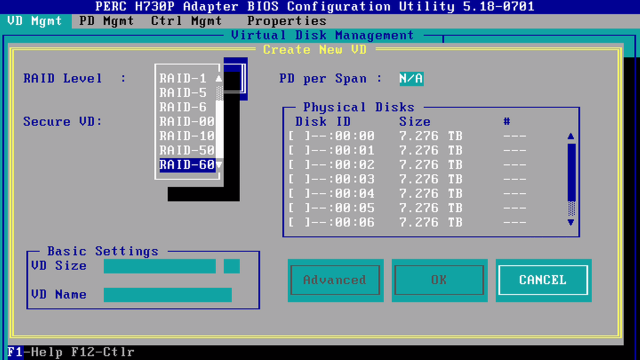The image size is (640, 360).
Task: Switch to the VD Mgmt tab
Action: click(36, 21)
